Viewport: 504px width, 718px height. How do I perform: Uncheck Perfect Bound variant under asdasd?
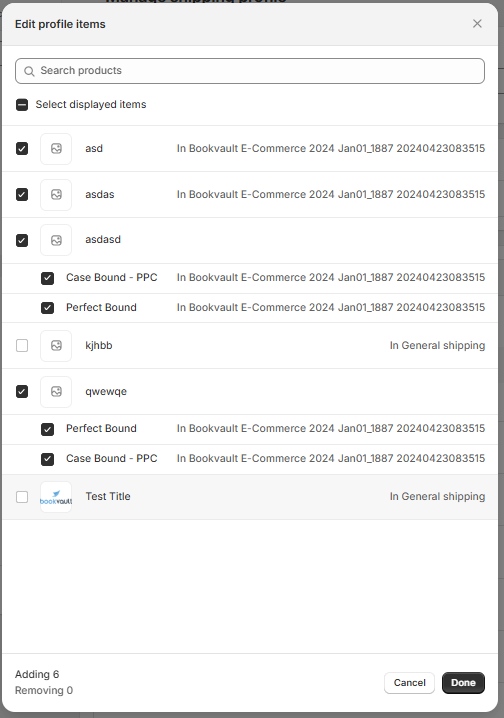(x=47, y=308)
